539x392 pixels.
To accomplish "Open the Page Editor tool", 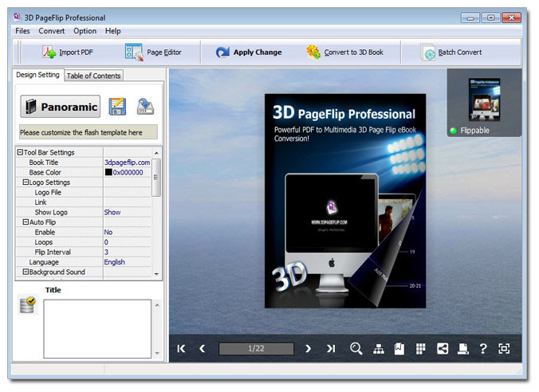I will pyautogui.click(x=153, y=53).
